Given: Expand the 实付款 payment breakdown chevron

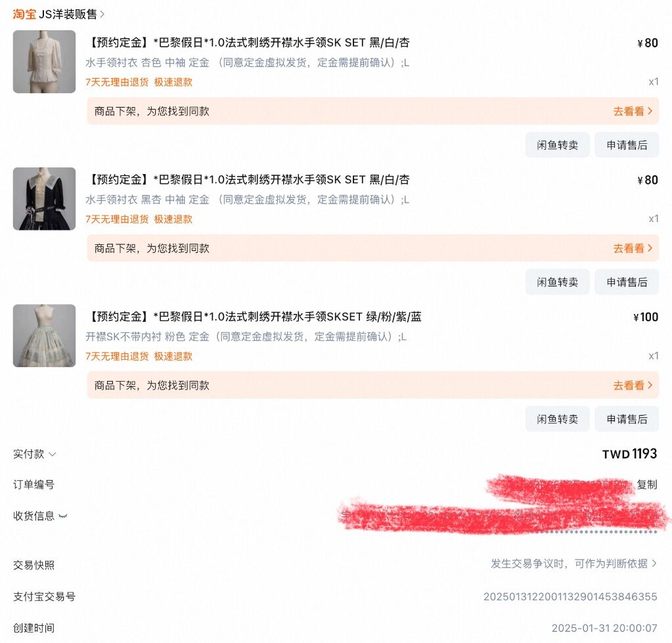Looking at the screenshot, I should [53, 455].
